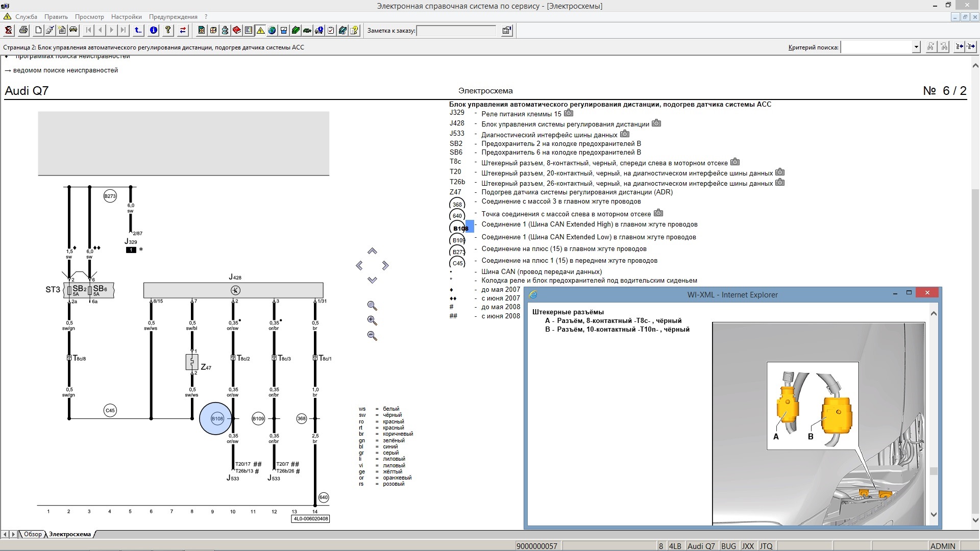
Task: Click the tab scroll left arrow at bottom
Action: [x=5, y=534]
